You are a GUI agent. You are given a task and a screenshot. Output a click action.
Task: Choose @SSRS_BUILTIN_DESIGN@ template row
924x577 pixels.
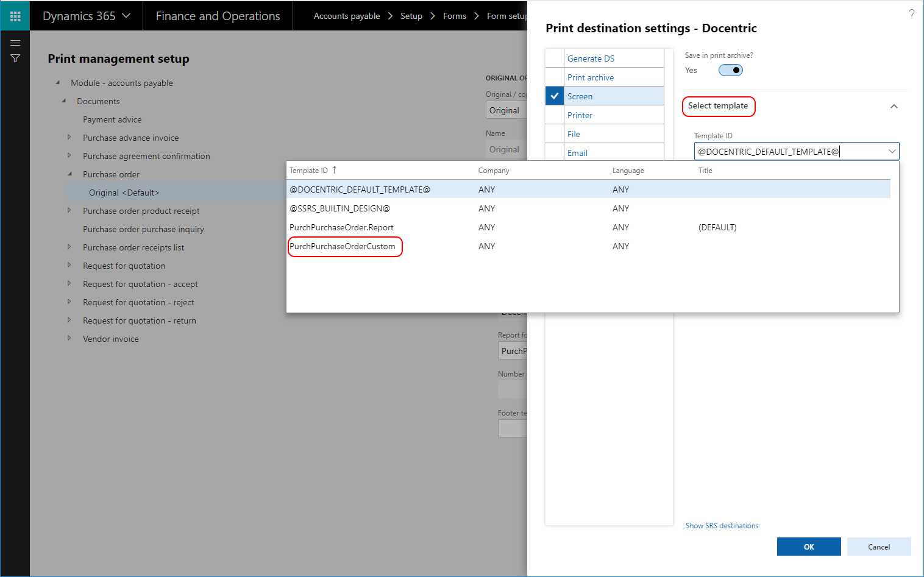[588, 208]
